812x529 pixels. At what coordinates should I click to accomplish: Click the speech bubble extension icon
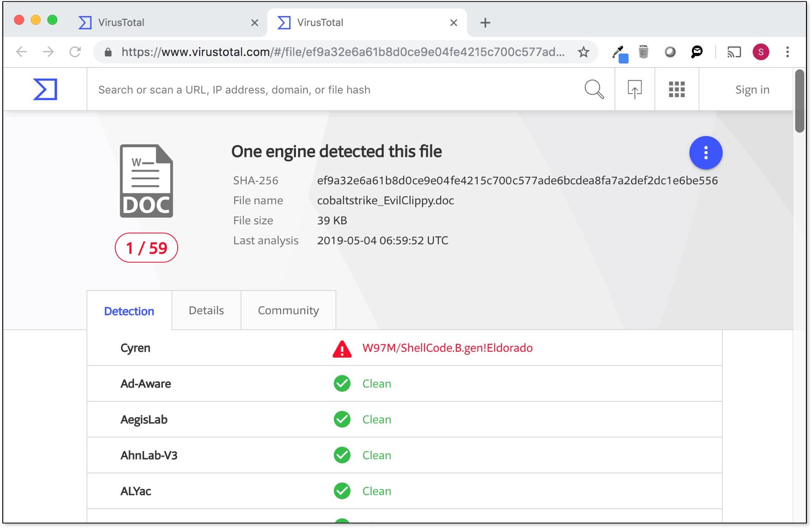coord(696,52)
